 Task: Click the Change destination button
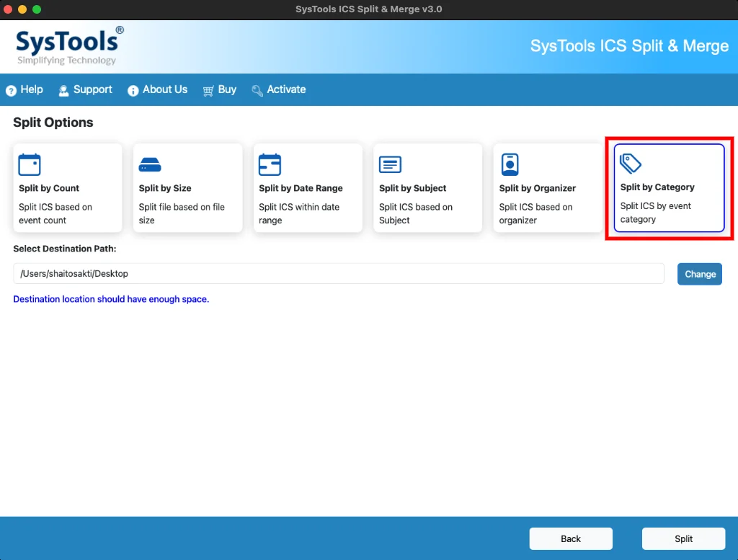coord(699,274)
